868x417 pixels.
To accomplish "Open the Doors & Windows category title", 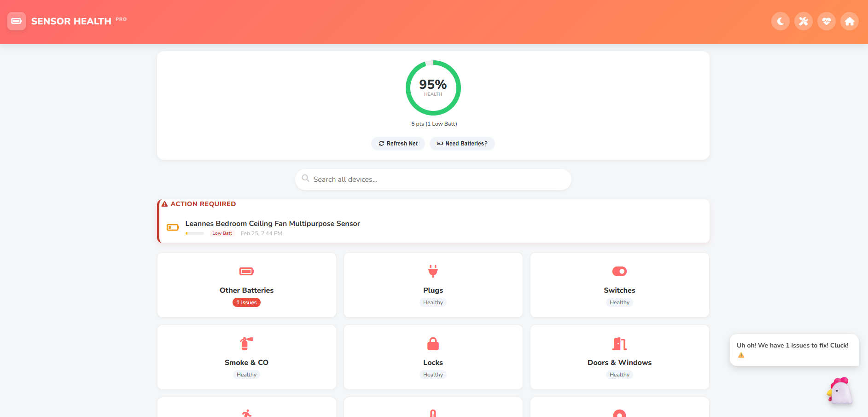I will pyautogui.click(x=620, y=363).
